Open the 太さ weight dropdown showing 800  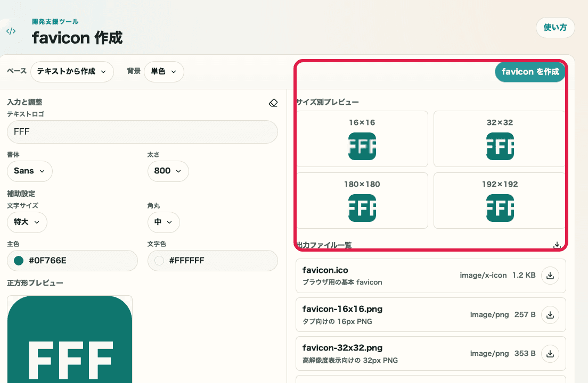[x=168, y=171]
